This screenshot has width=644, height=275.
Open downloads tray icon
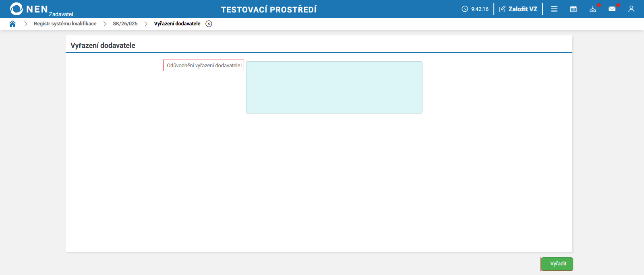point(593,9)
